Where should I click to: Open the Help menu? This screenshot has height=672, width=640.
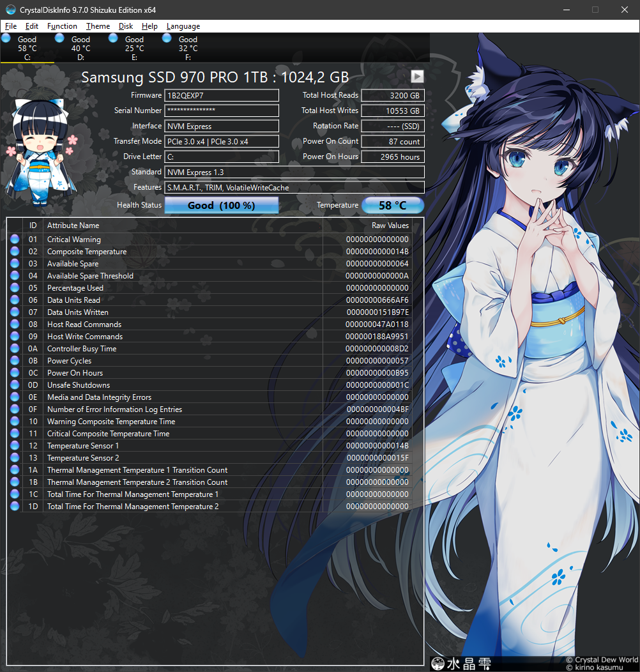pos(149,26)
